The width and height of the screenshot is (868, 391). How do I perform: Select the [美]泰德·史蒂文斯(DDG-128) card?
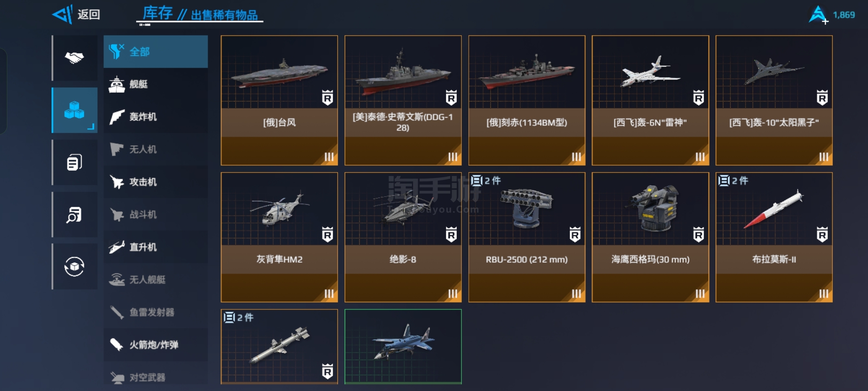[403, 100]
